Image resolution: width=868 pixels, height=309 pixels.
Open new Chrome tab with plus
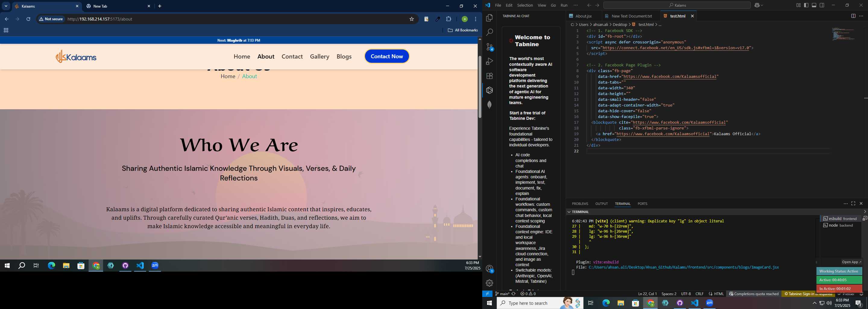click(x=160, y=6)
